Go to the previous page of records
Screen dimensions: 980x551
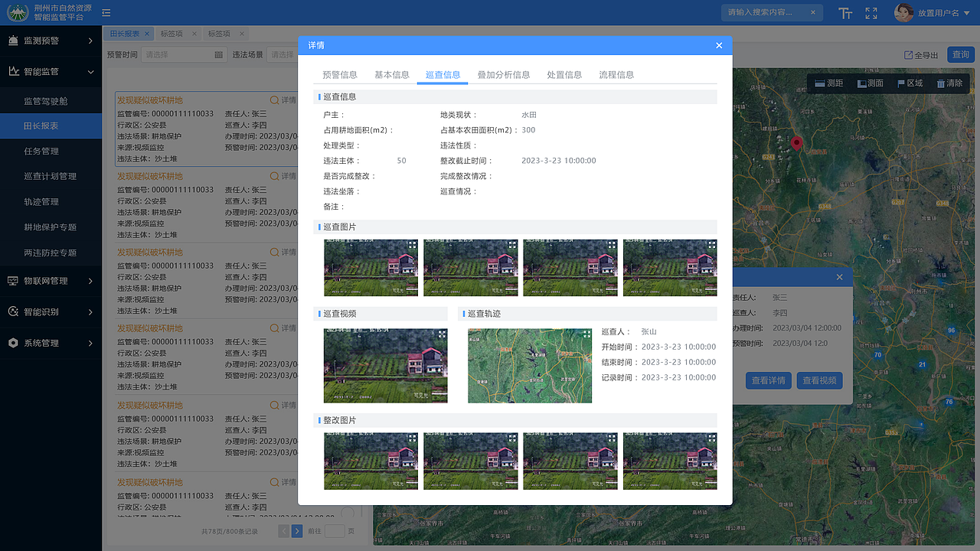tap(284, 531)
